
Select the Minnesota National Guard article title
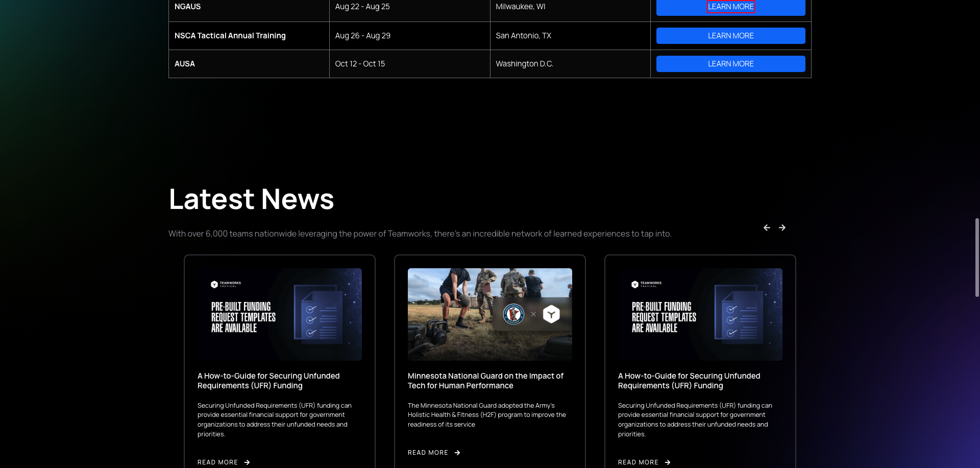pos(485,381)
